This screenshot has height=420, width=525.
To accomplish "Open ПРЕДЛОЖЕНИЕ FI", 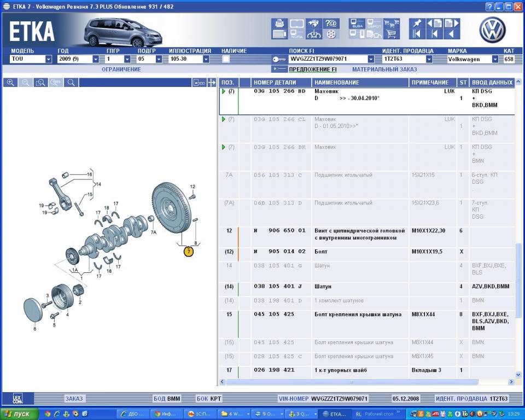I will point(313,69).
